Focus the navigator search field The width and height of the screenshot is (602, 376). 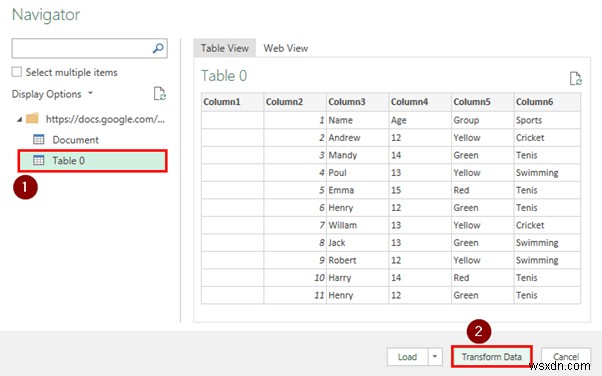pyautogui.click(x=89, y=48)
